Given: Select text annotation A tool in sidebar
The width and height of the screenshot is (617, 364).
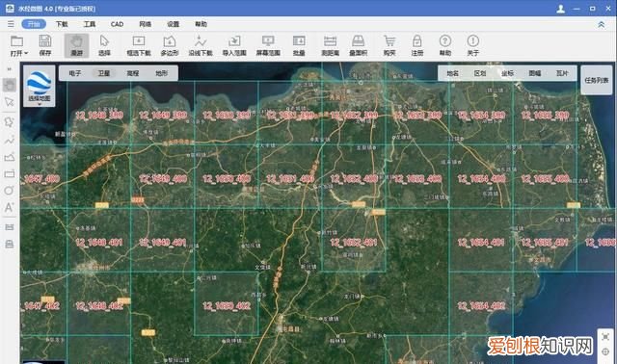Looking at the screenshot, I should pyautogui.click(x=10, y=208).
